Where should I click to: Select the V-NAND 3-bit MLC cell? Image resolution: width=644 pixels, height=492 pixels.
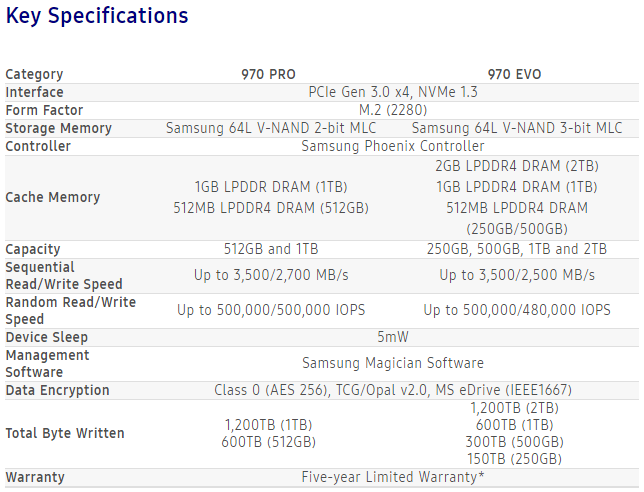[517, 128]
